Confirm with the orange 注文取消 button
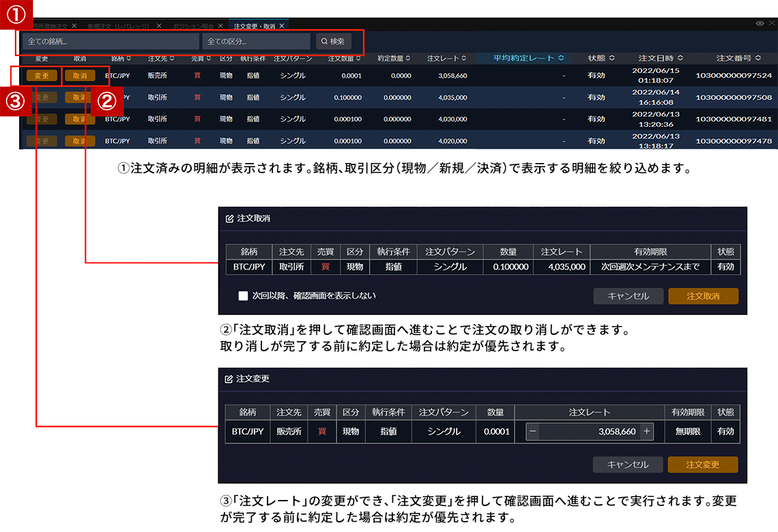Image resolution: width=778 pixels, height=532 pixels. [703, 296]
